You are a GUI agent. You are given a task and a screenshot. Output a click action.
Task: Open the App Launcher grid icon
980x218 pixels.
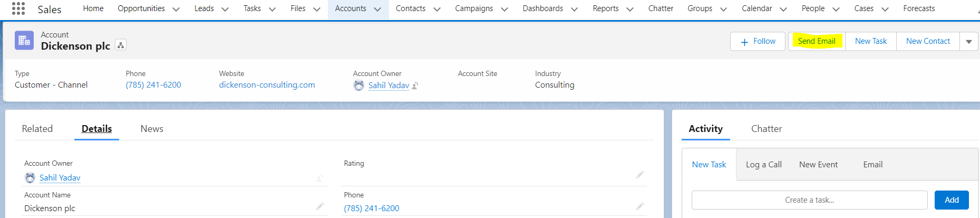pos(18,8)
